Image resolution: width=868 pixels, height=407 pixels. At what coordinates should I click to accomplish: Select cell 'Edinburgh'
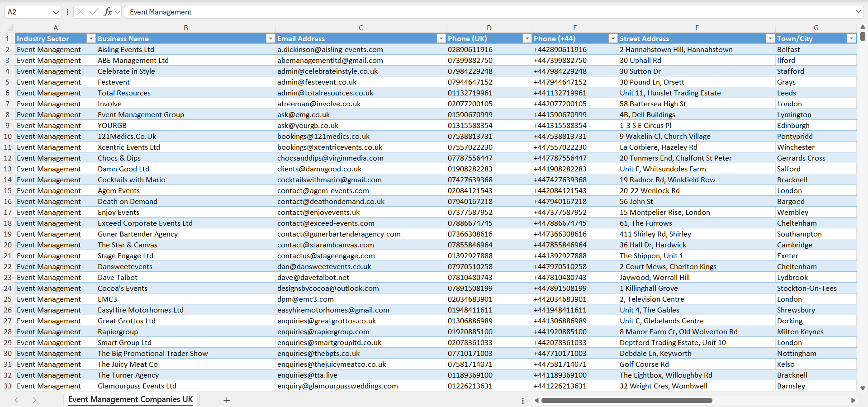816,125
